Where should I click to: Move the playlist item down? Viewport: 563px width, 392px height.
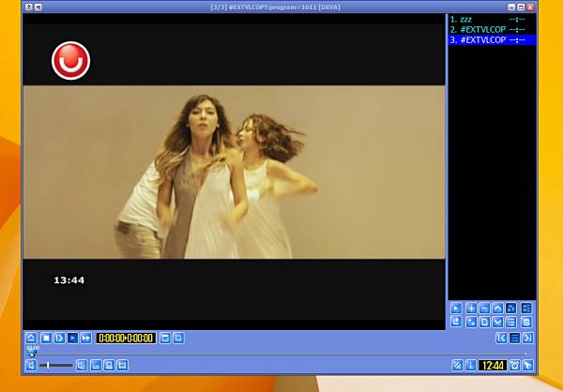497,322
